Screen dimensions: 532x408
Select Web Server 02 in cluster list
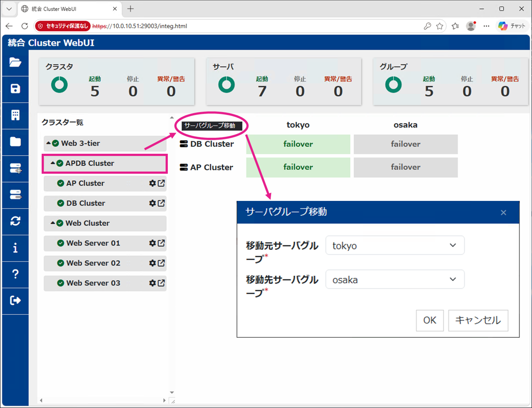(105, 263)
